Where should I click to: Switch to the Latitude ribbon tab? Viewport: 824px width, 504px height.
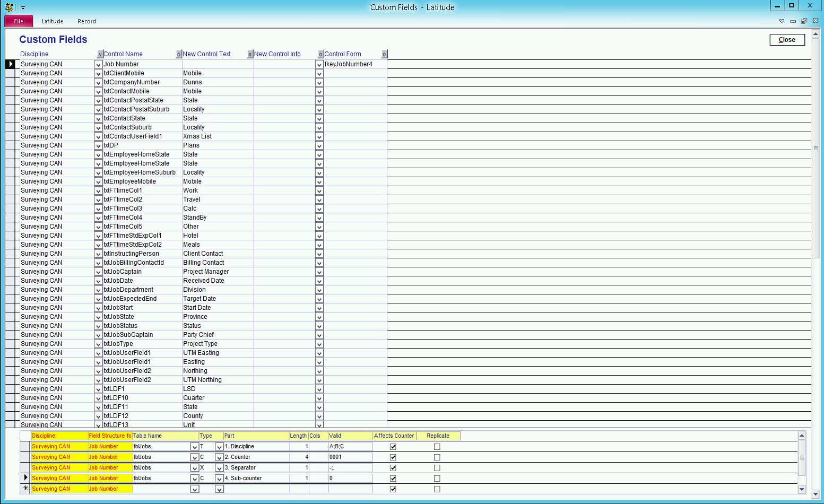click(x=53, y=21)
